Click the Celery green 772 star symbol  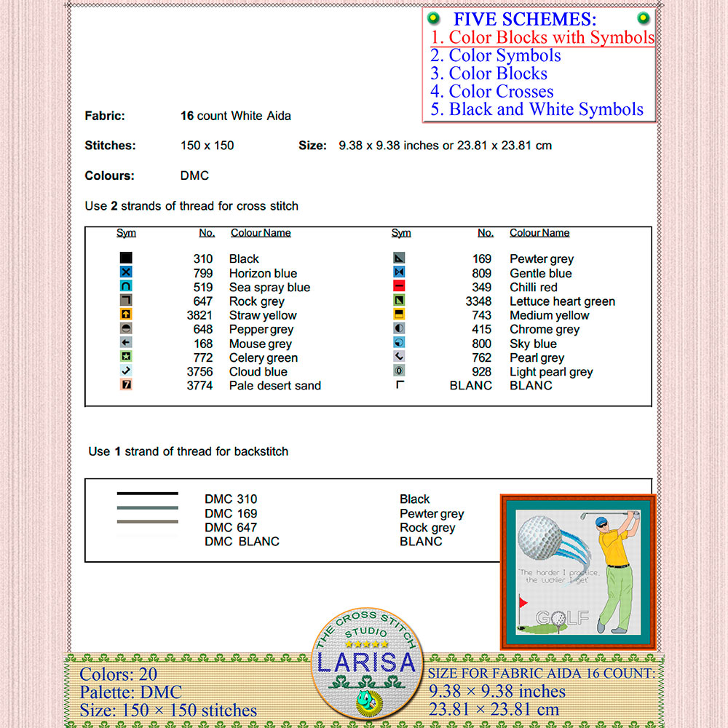tap(126, 357)
